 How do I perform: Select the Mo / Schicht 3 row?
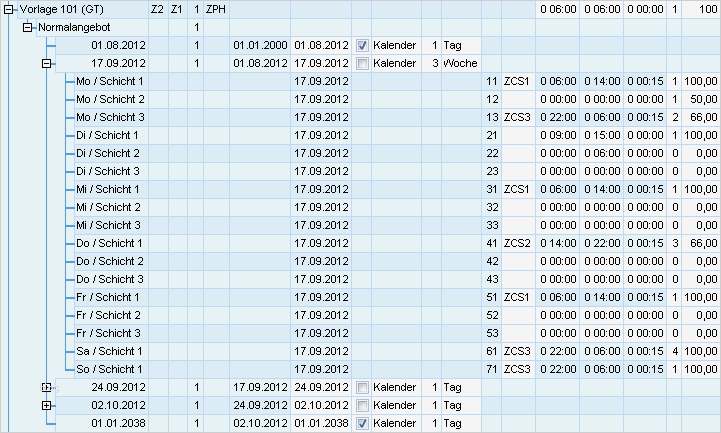(x=397, y=117)
